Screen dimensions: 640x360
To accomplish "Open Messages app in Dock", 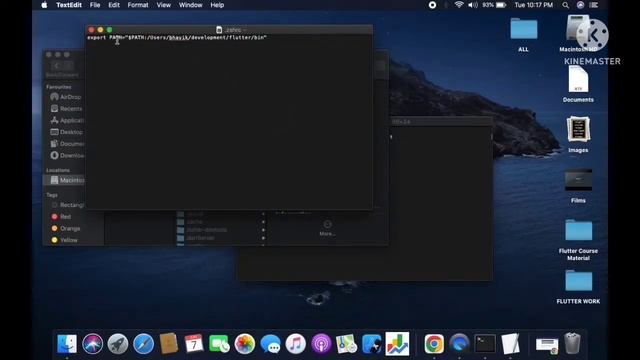I will pos(270,344).
